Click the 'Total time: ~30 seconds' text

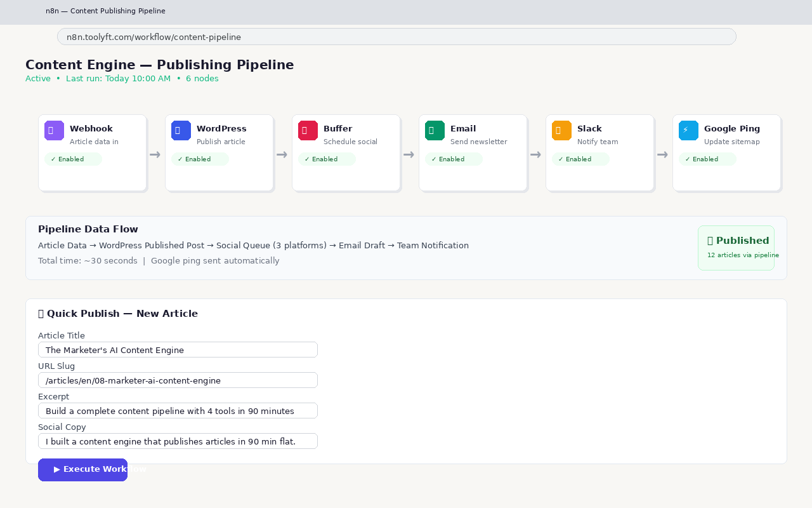pos(88,261)
